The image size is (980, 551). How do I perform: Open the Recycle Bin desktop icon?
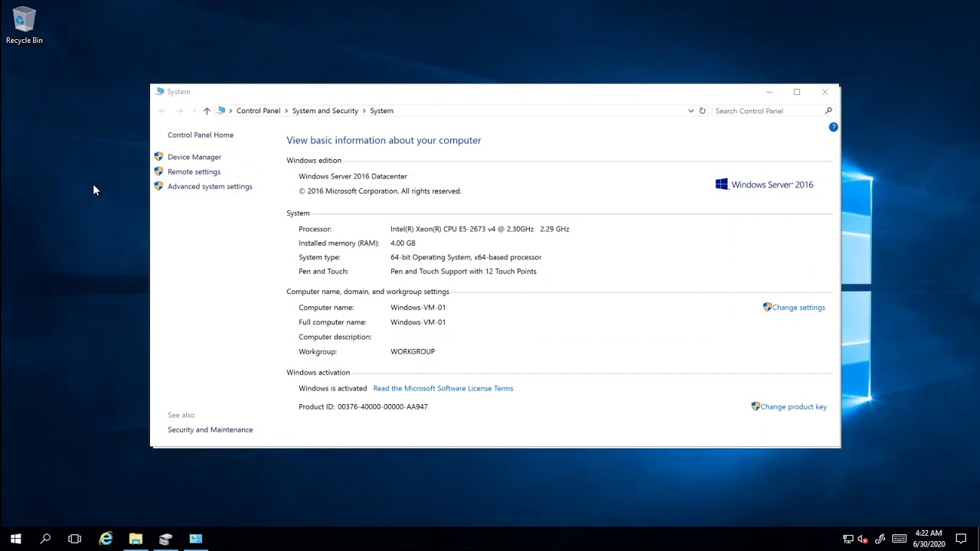tap(24, 26)
